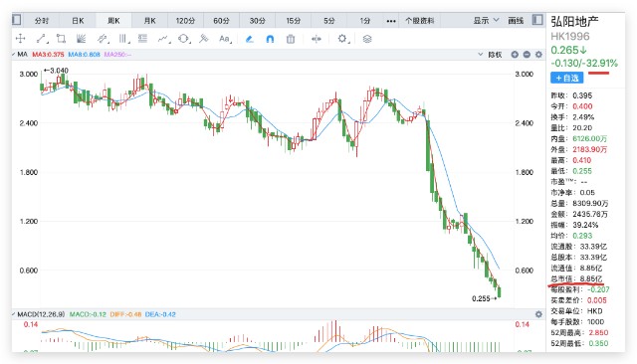Click the MA8:0.808 indicator label

coord(84,55)
